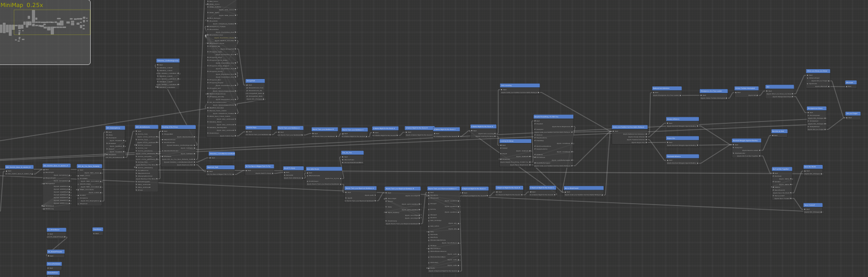Select the 'Battered but Unbroken' node header
The height and width of the screenshot is (277, 868).
tap(667, 88)
